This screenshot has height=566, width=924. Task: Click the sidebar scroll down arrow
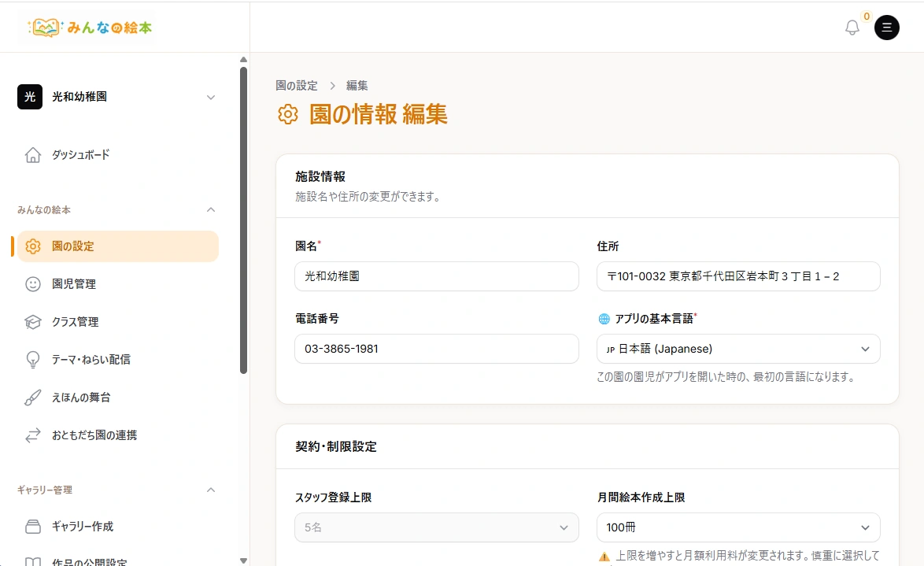point(243,560)
